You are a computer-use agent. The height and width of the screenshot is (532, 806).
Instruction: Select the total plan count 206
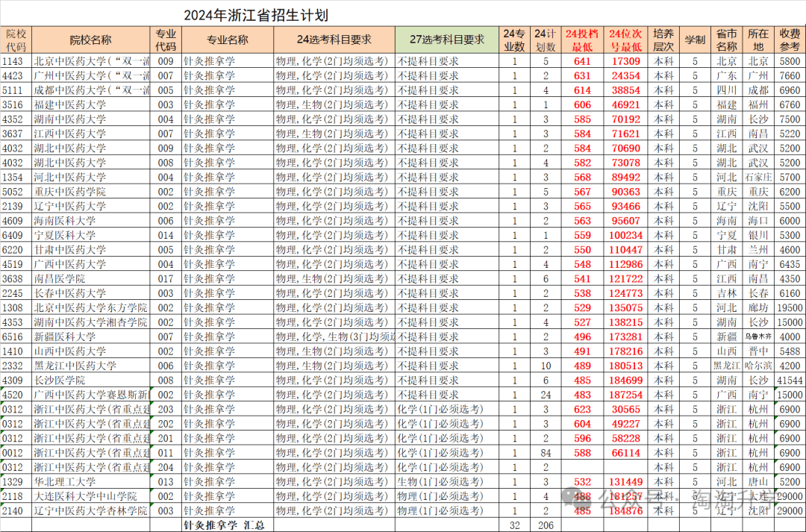coord(546,525)
